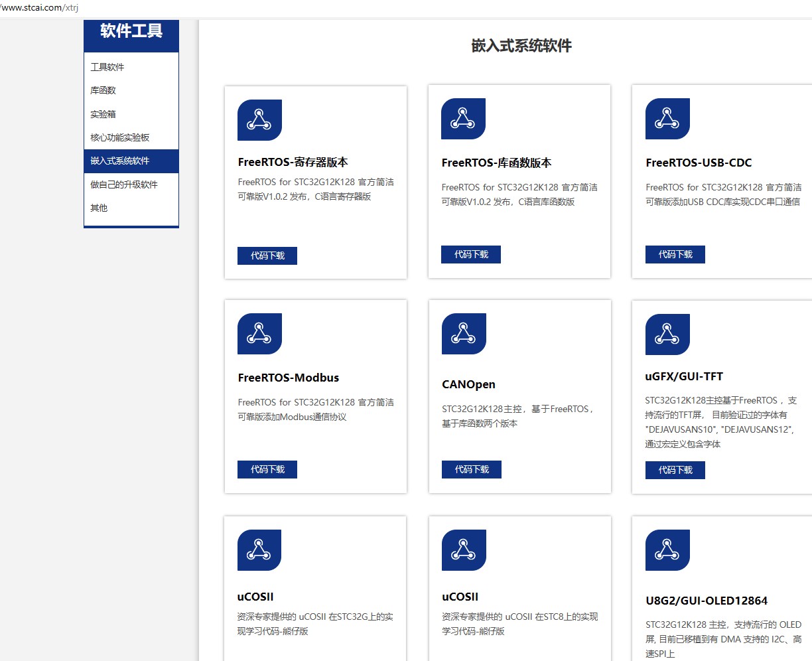Select the highlighted 嵌入式系统软件 sidebar item
This screenshot has height=661, width=812.
coord(131,161)
